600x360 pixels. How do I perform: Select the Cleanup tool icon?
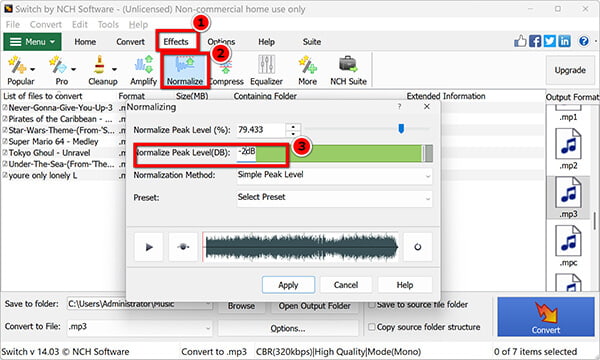tap(99, 65)
